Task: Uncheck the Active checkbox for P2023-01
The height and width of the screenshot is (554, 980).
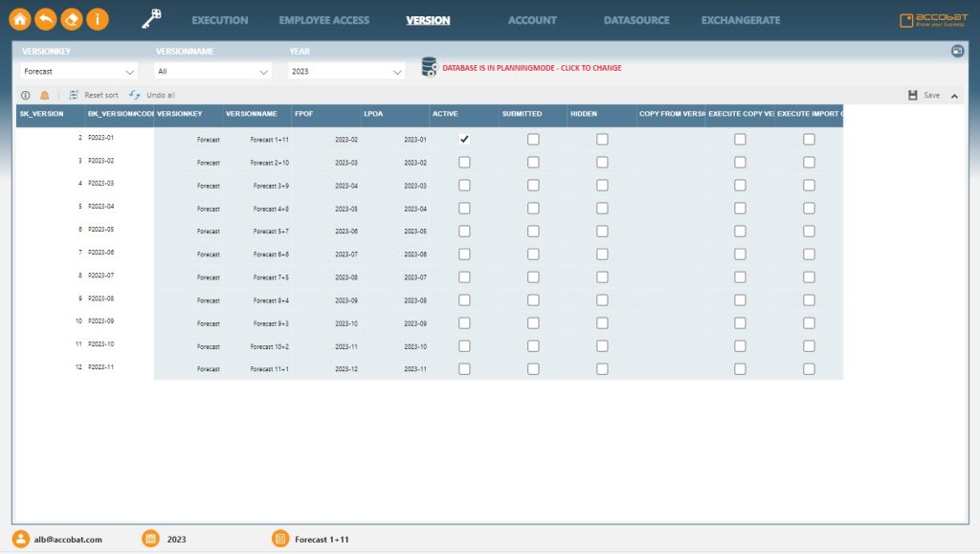Action: tap(464, 138)
